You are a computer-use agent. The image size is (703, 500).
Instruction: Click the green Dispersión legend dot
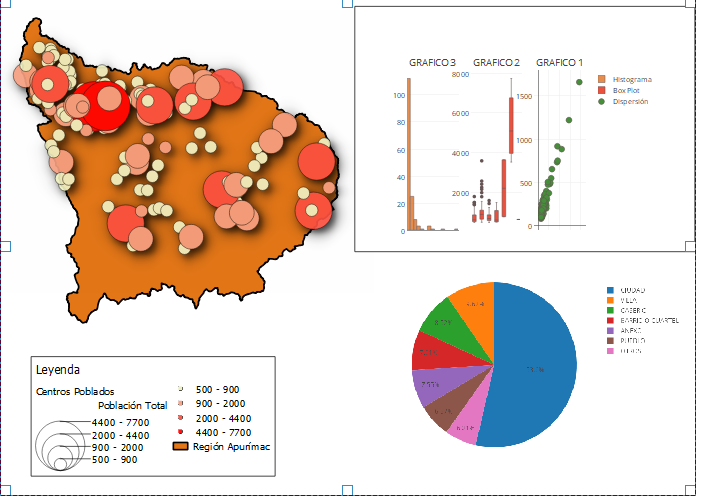coord(602,101)
